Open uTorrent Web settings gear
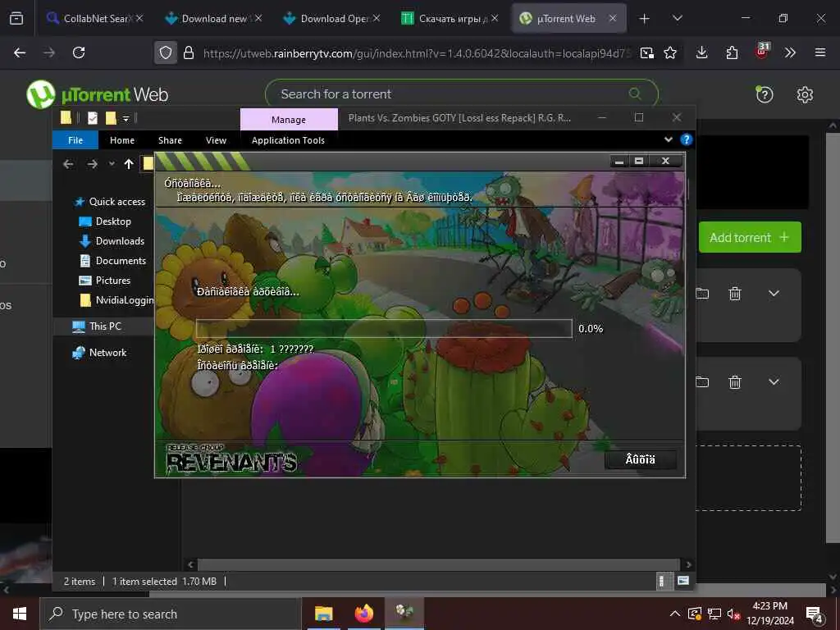This screenshot has width=840, height=630. pyautogui.click(x=805, y=95)
